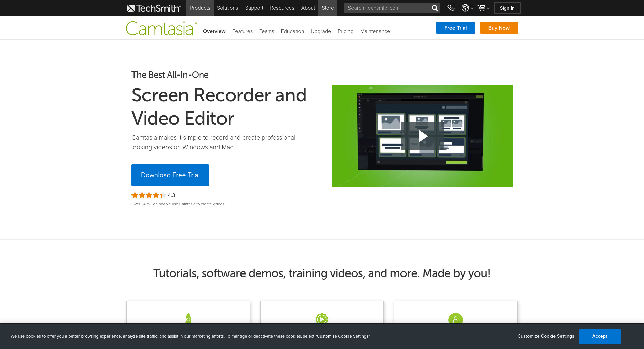The height and width of the screenshot is (349, 644).
Task: Go to the Pricing tab
Action: 345,31
